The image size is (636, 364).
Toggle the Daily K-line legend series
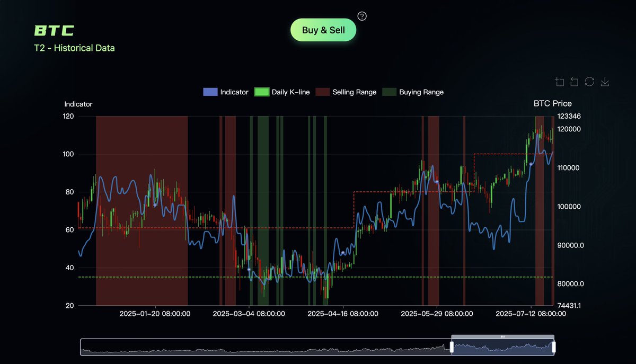(x=282, y=92)
